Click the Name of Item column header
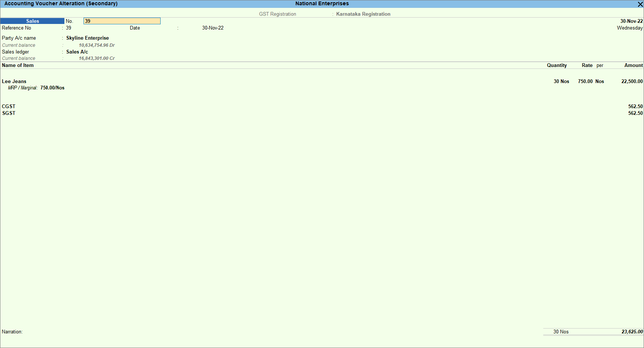644x348 pixels. click(x=18, y=65)
